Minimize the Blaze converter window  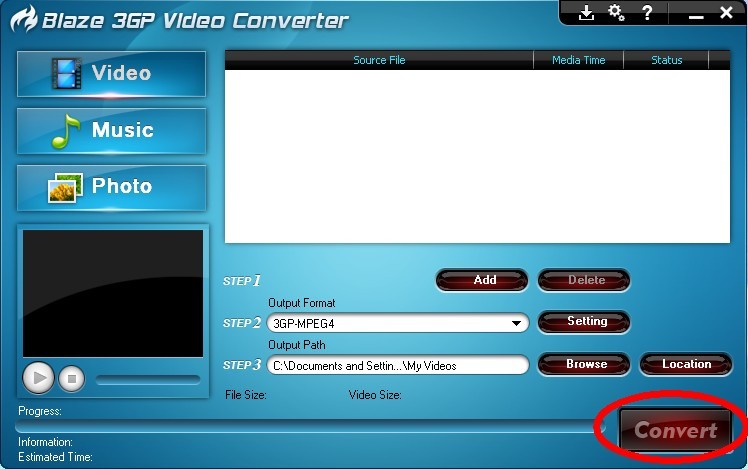pos(696,17)
